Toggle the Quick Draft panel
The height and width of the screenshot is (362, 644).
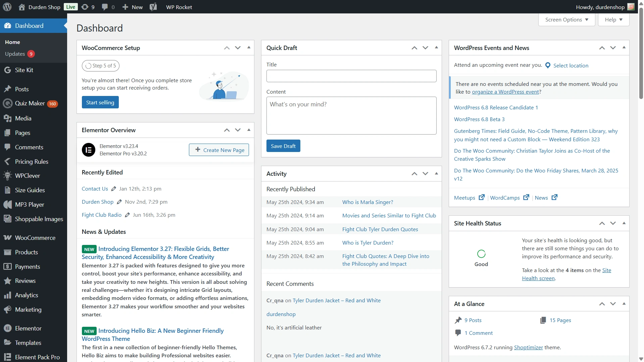click(x=436, y=48)
